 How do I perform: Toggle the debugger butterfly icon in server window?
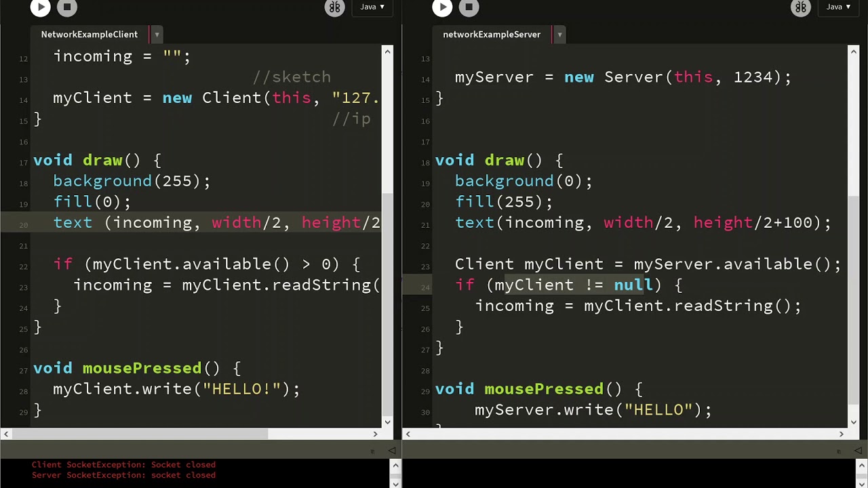click(x=801, y=7)
